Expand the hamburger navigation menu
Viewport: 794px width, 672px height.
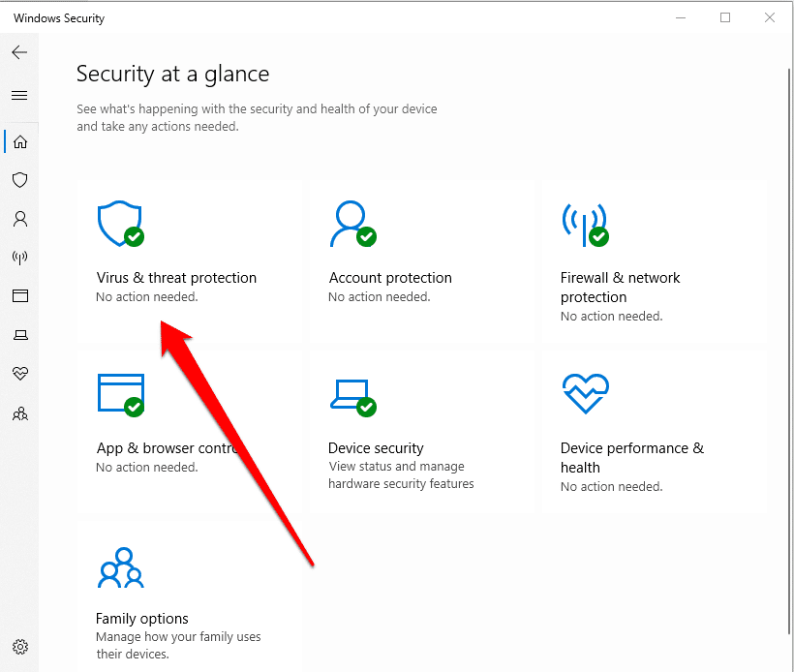point(19,95)
